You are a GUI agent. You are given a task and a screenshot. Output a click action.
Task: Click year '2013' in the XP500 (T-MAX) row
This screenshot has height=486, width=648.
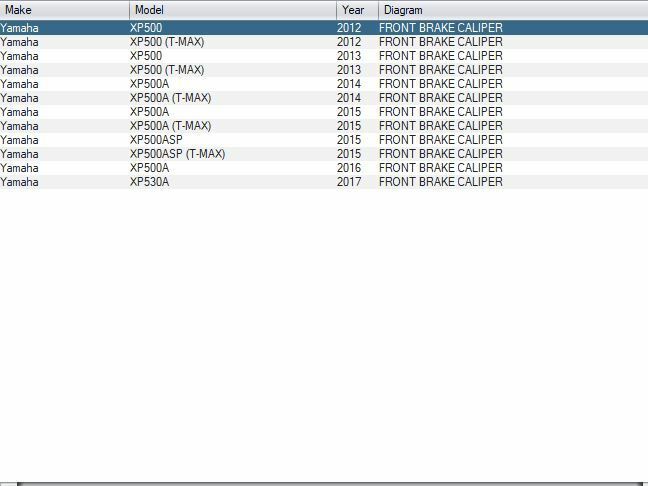click(349, 70)
